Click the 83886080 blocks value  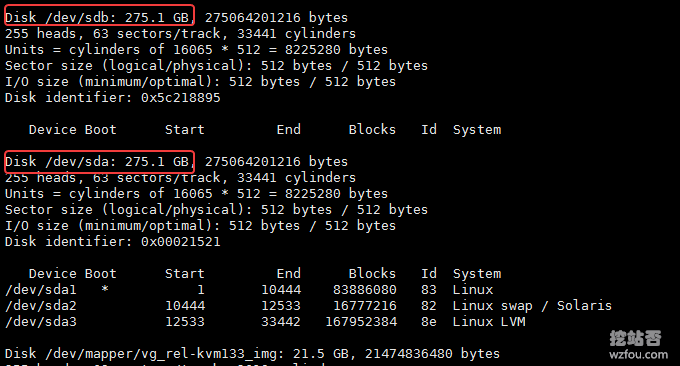coord(365,289)
